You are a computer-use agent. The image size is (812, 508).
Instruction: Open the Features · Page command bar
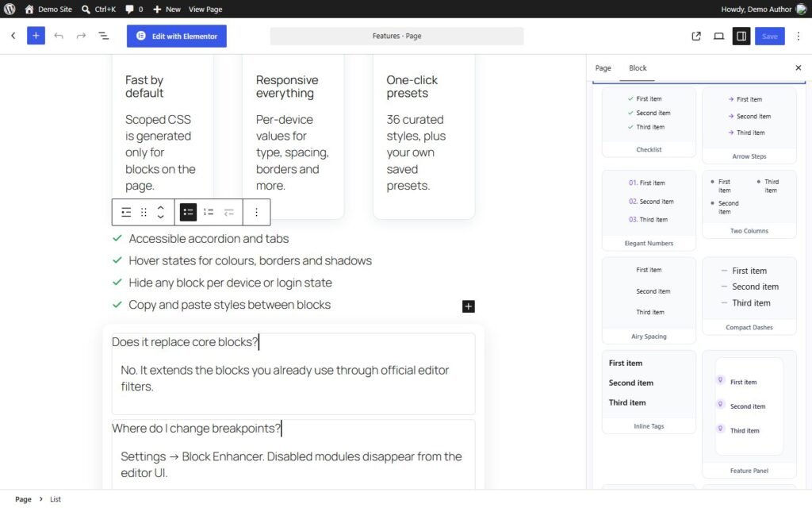(x=396, y=36)
